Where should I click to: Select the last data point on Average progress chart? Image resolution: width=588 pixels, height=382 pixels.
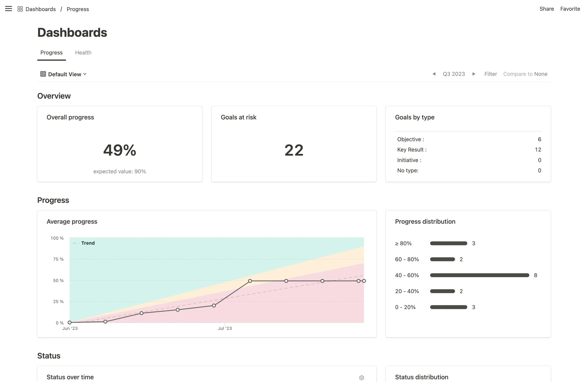[364, 280]
